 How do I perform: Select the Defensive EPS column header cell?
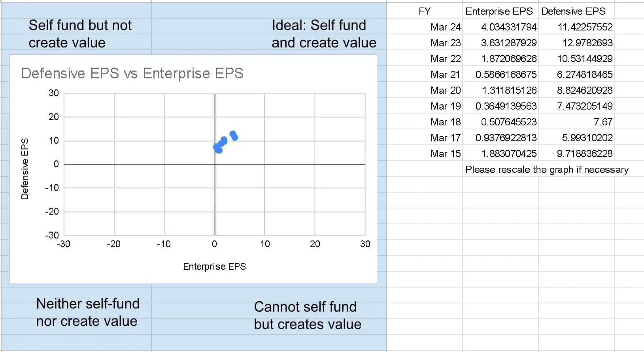576,11
